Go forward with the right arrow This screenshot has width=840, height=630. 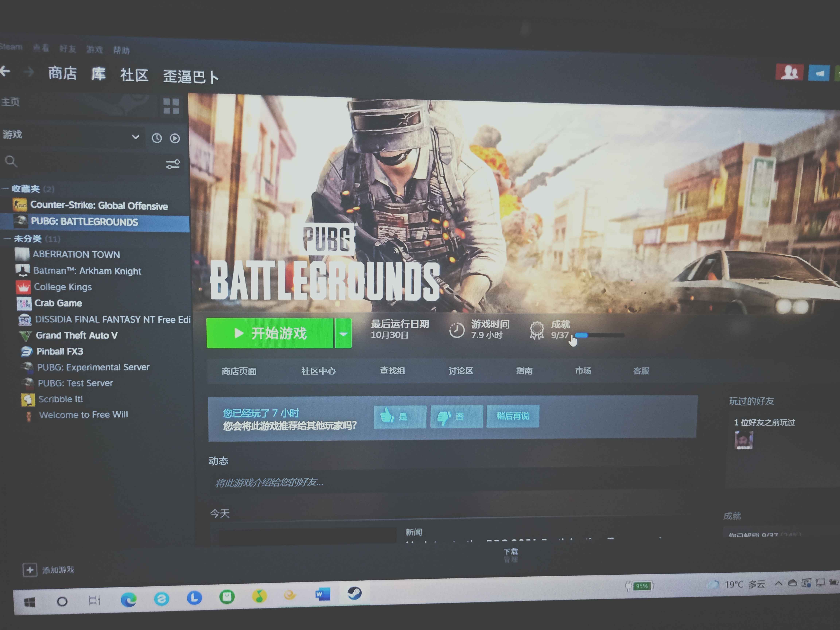(29, 72)
